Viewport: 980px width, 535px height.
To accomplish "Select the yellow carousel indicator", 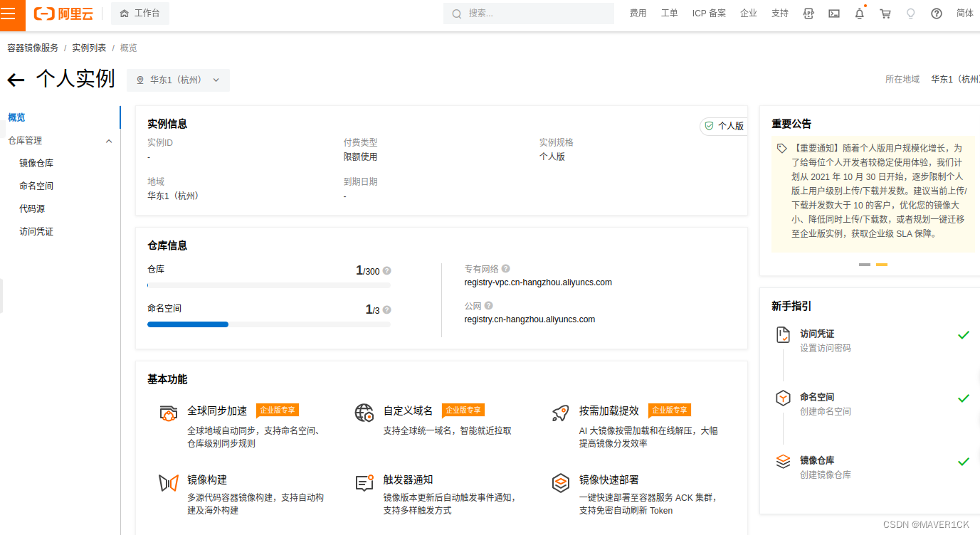I will (x=882, y=264).
